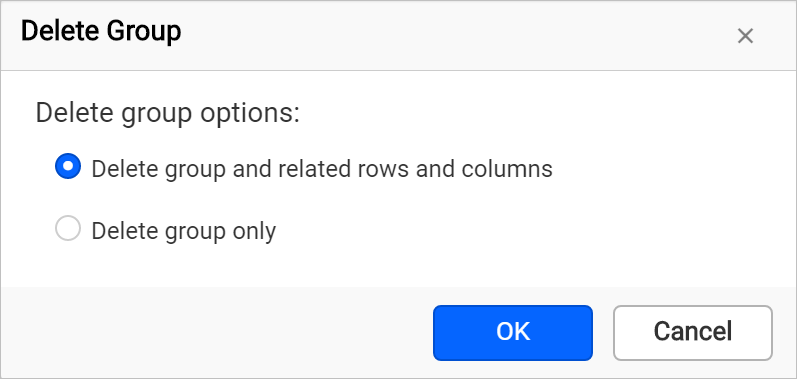Dismiss the dialog using the Cancel button
The height and width of the screenshot is (379, 797).
click(x=693, y=333)
